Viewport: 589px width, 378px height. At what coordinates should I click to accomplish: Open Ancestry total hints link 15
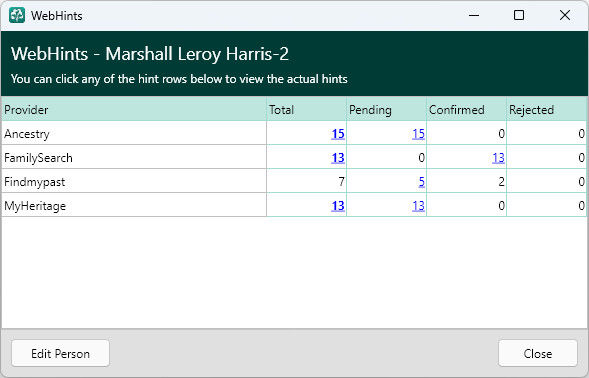[x=338, y=134]
